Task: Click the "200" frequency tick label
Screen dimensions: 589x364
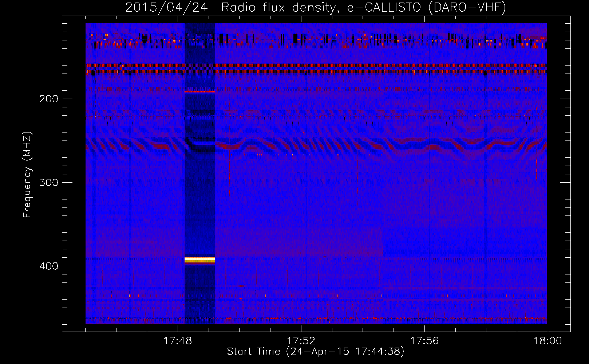Action: pos(49,99)
